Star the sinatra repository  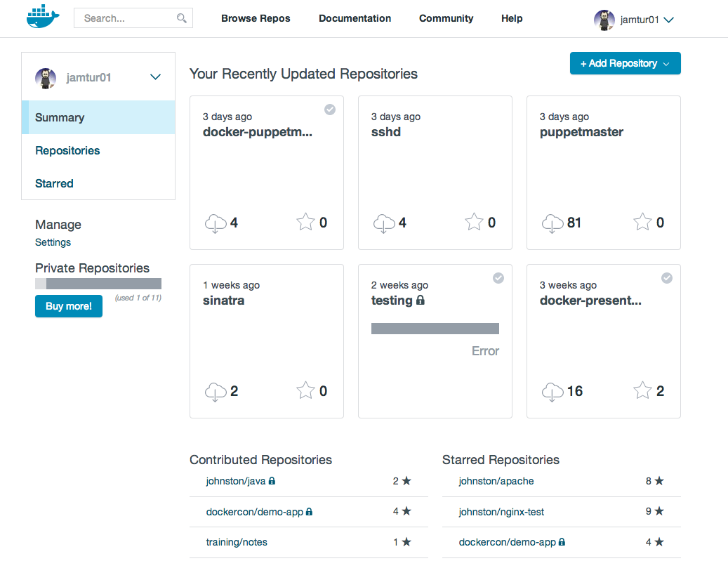click(305, 390)
